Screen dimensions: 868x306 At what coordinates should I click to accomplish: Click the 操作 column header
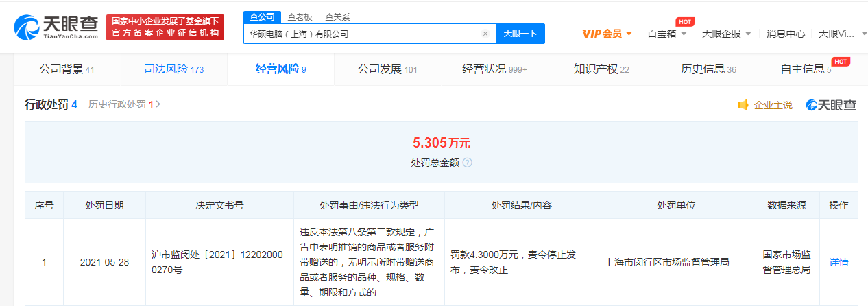(839, 205)
